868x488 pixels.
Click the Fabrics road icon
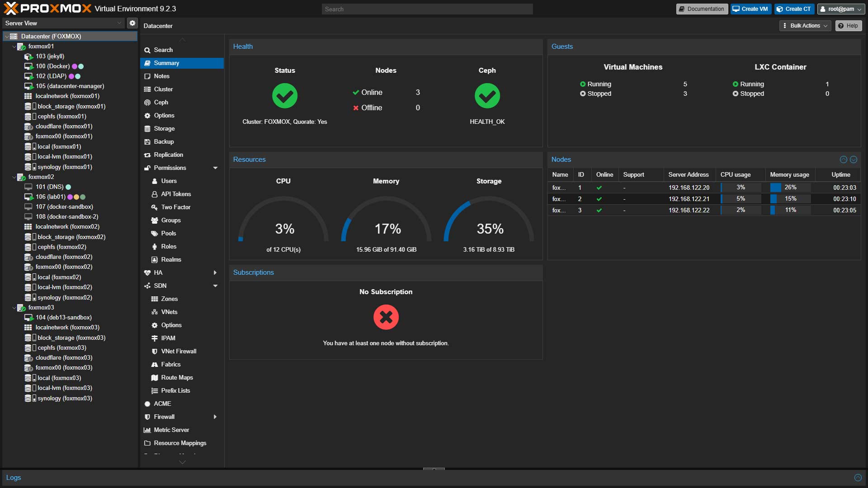155,365
